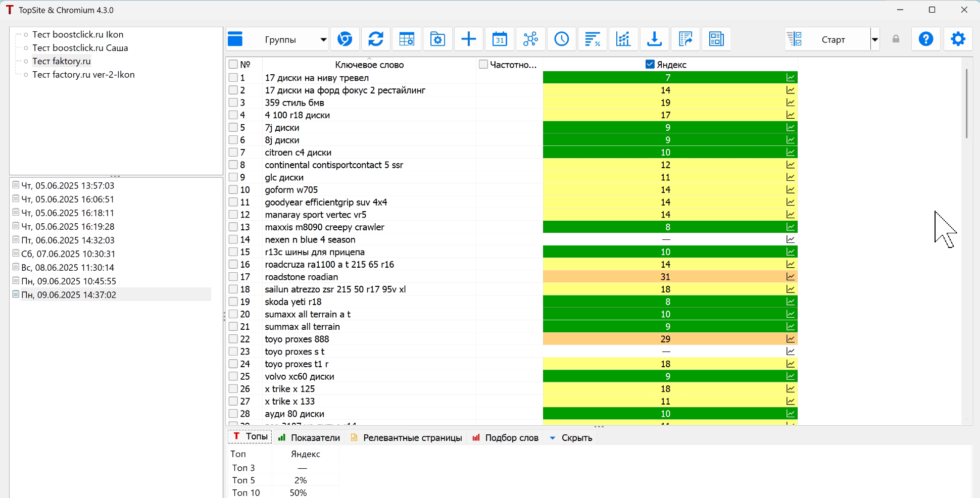Click the download export icon
Viewport: 980px width, 498px height.
click(655, 39)
